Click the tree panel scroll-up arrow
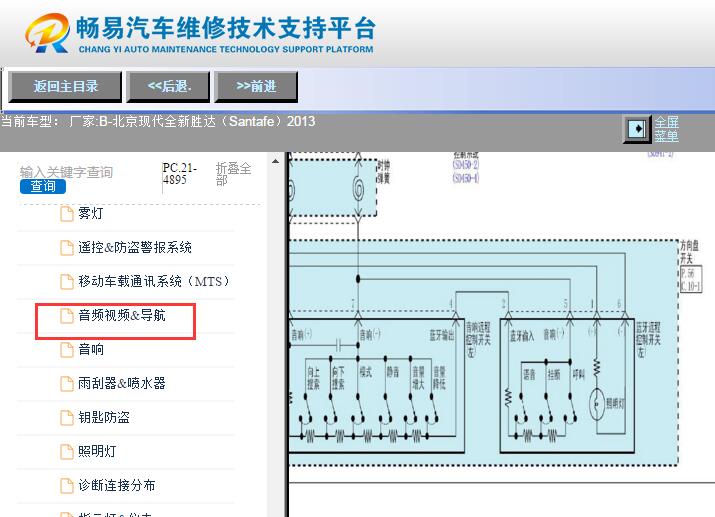This screenshot has height=517, width=715. 275,161
